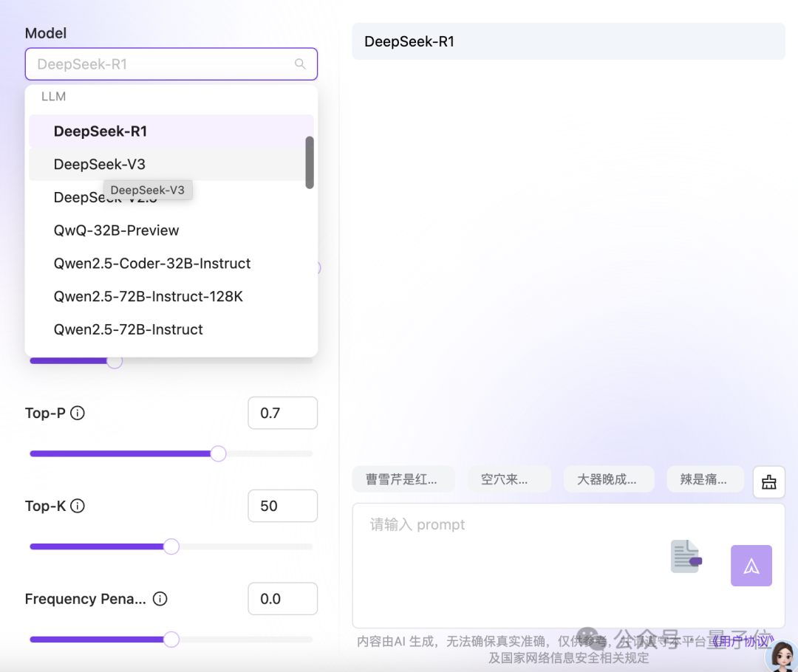Click the Frequency Penalty info icon
Viewport: 798px width, 672px height.
[160, 599]
